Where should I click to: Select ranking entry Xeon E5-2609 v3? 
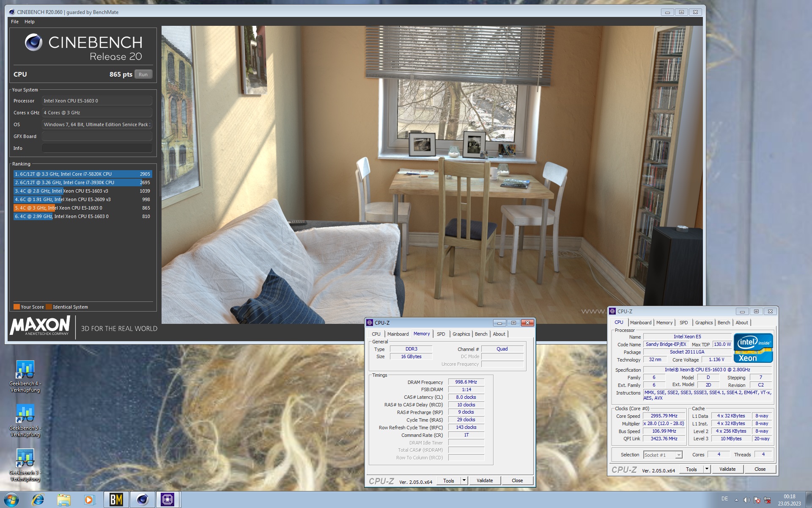(82, 199)
